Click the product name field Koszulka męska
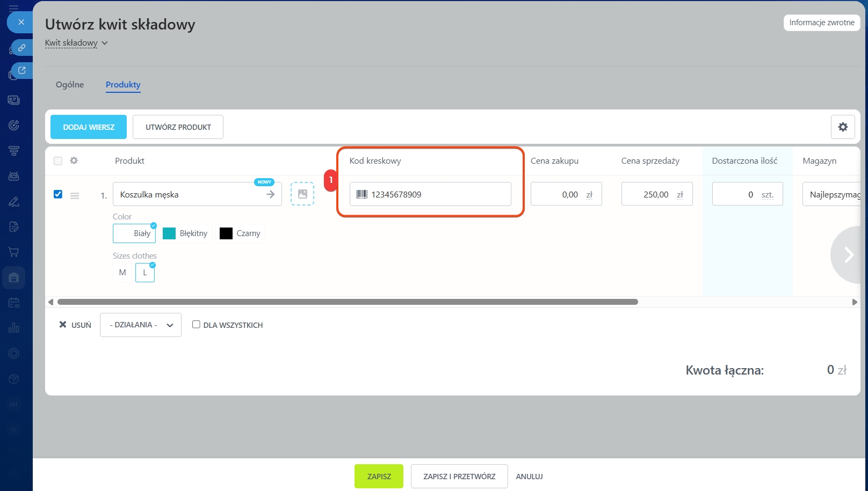Screen dimensions: 868x491 [x=197, y=194]
